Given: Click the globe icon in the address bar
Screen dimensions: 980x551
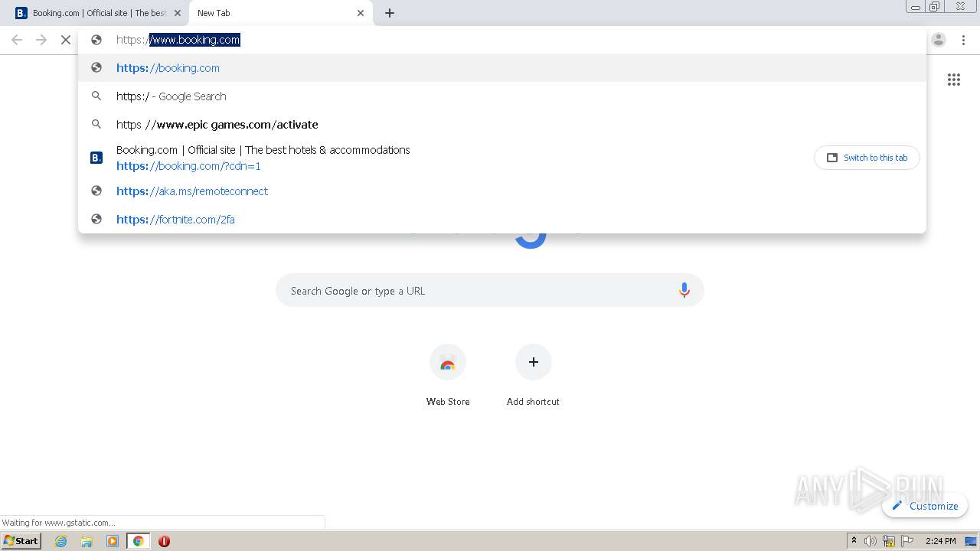Looking at the screenshot, I should coord(96,40).
